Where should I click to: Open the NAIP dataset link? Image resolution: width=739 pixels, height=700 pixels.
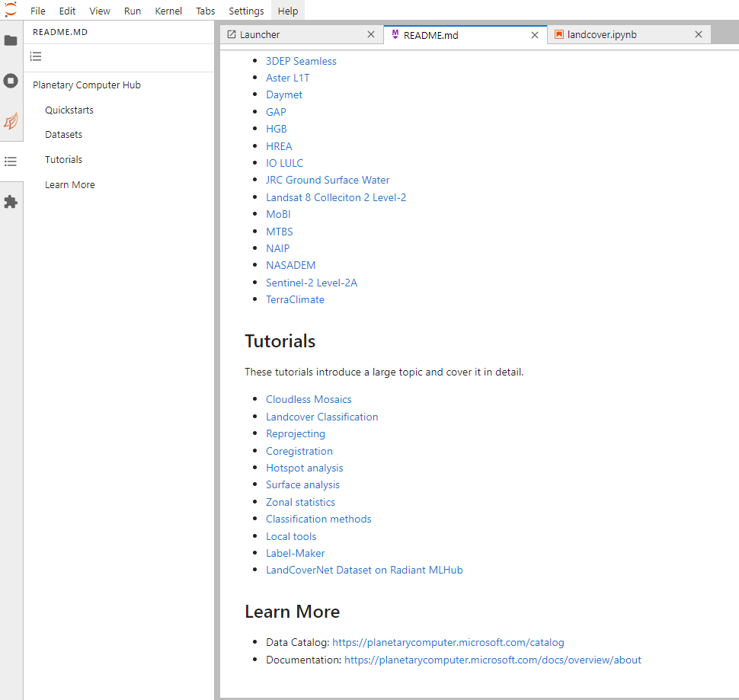tap(277, 248)
